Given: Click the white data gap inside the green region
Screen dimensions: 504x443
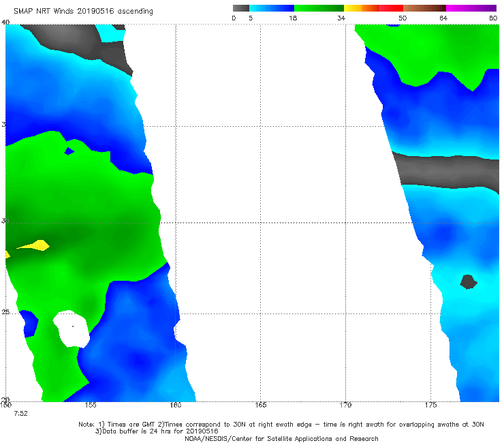Looking at the screenshot, I should tap(72, 329).
